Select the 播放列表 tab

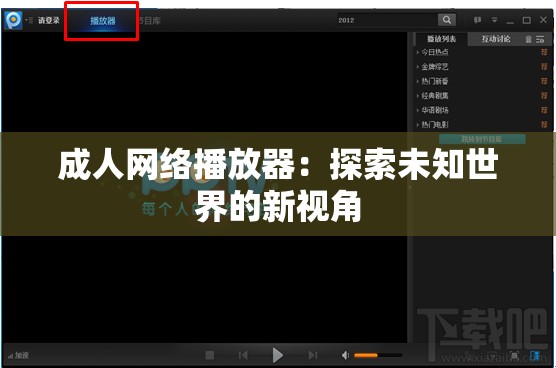(x=441, y=39)
